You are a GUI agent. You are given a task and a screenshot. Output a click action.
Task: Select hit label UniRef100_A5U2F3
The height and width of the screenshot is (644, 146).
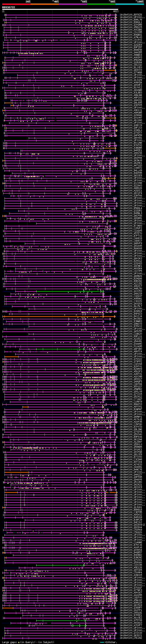pyautogui.click(x=131, y=371)
